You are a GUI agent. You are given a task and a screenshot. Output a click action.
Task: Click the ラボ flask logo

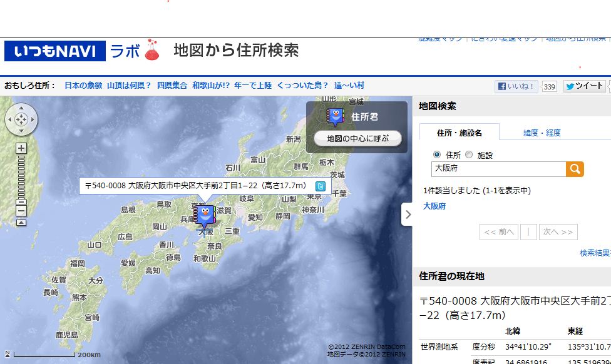[135, 50]
